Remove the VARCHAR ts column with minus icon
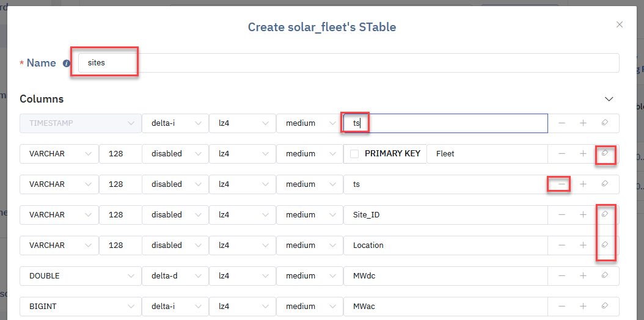This screenshot has width=644, height=320. 562,184
